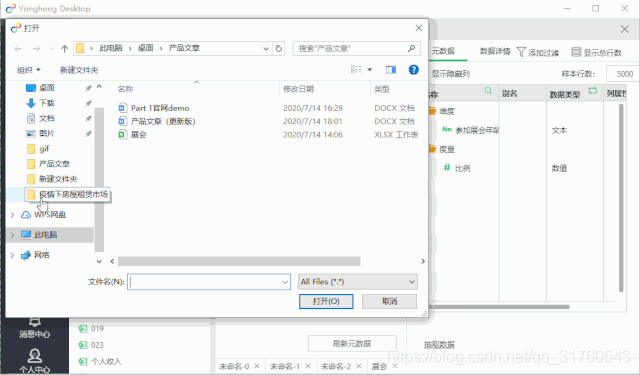Image resolution: width=640 pixels, height=375 pixels.
Task: Open 消息中心 in left sidebar
Action: coord(35,329)
